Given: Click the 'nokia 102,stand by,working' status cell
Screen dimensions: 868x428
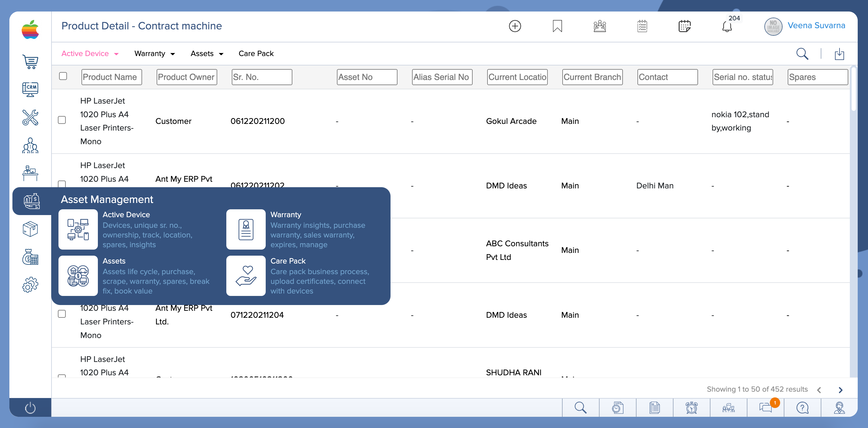Looking at the screenshot, I should 740,121.
